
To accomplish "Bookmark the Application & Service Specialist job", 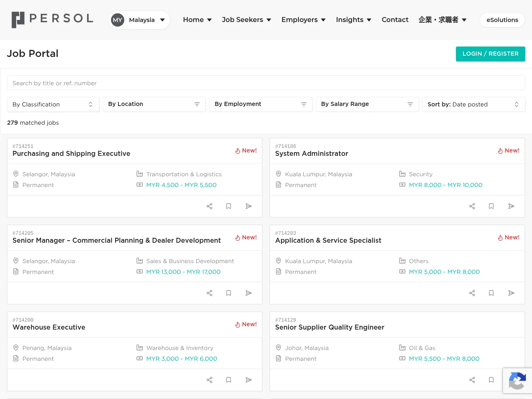I will (x=491, y=293).
